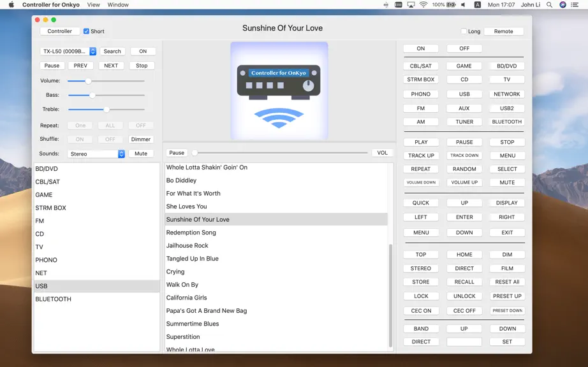Open the TX-L50 device dropdown
The image size is (588, 367).
click(68, 52)
